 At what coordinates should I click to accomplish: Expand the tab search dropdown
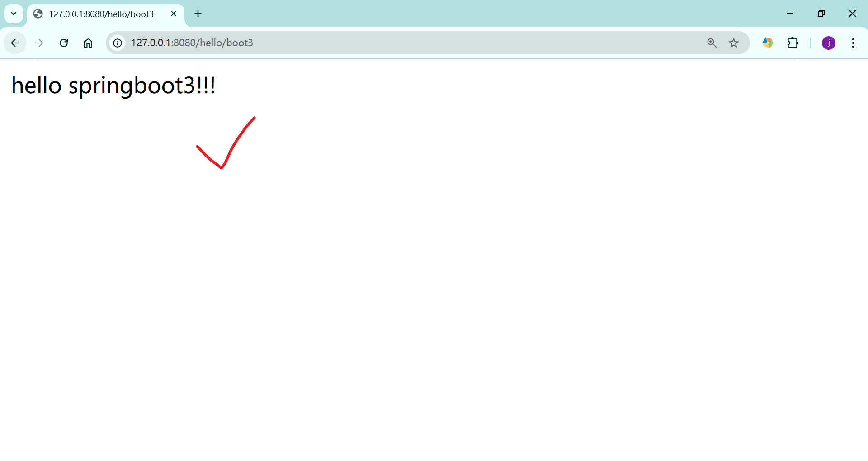(x=14, y=14)
